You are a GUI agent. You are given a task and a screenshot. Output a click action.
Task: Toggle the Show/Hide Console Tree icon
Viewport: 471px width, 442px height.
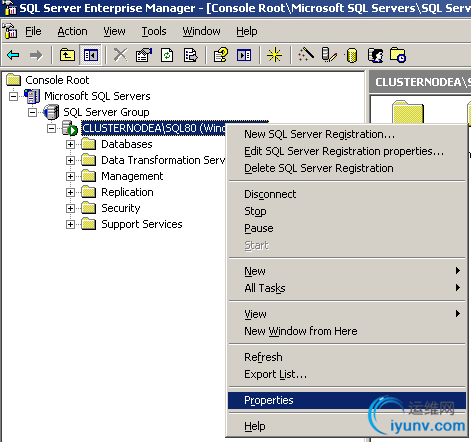90,55
